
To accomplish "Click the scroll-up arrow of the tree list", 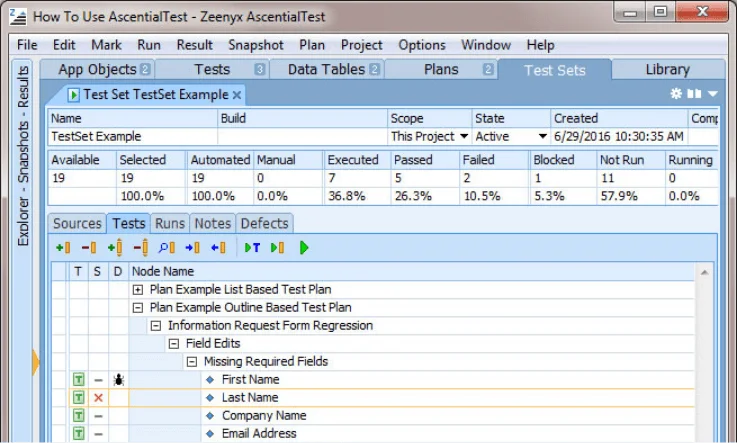I will coord(704,272).
